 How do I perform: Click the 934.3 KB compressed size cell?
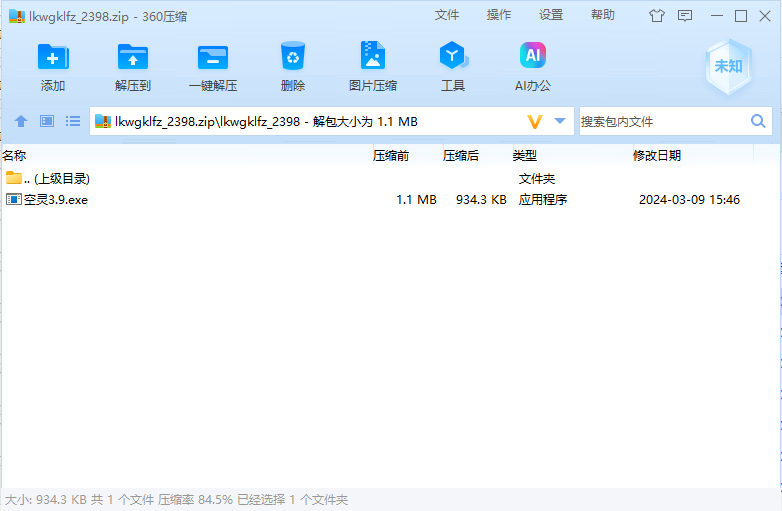click(x=481, y=200)
